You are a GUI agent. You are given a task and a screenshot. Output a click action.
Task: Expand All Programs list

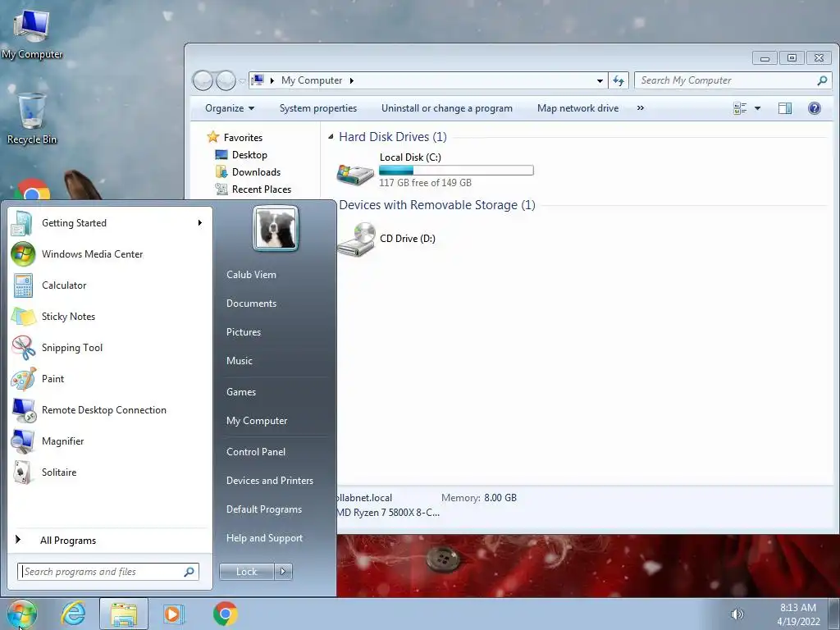point(67,541)
